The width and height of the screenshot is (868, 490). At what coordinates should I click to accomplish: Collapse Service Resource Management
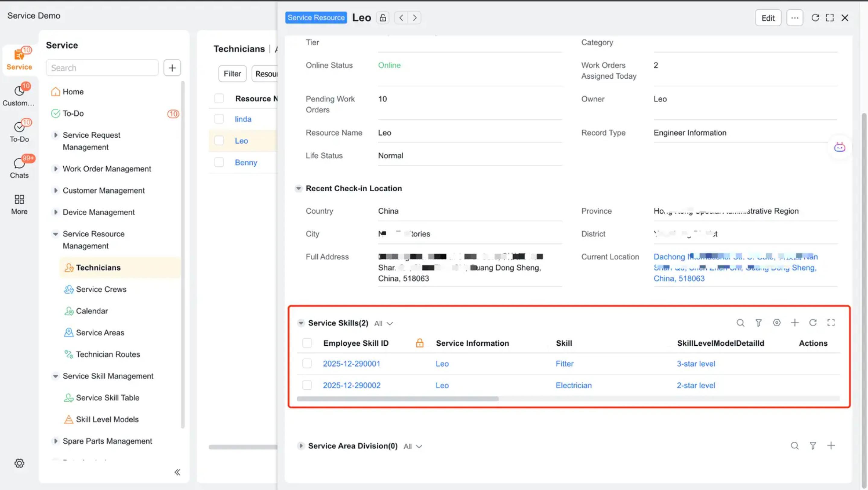(x=55, y=234)
